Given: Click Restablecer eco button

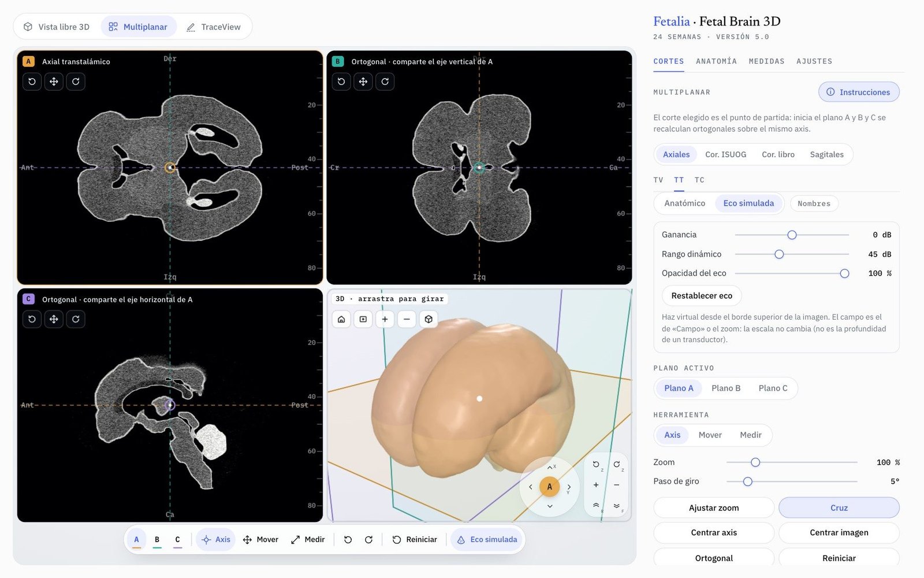Looking at the screenshot, I should (702, 296).
